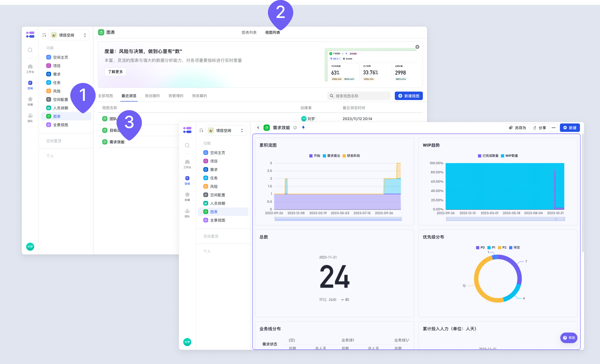Open search in the front 需求效能 window rail

coord(187,145)
